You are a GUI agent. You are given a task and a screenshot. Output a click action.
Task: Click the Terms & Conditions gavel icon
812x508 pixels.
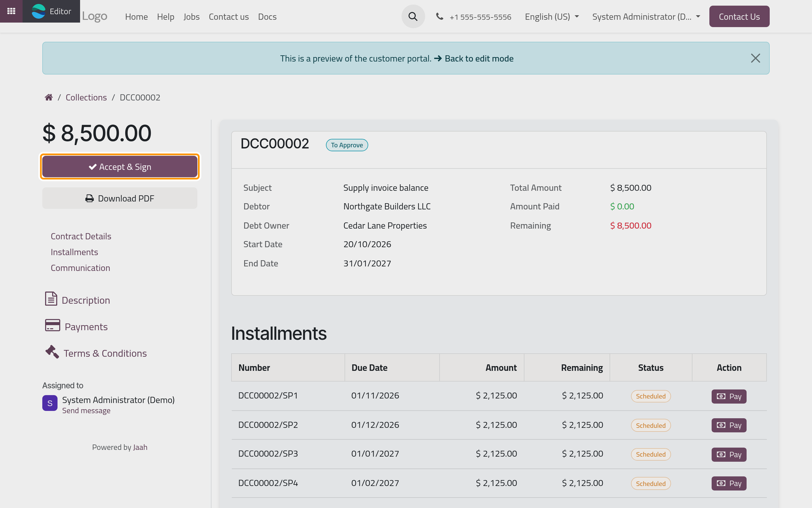tap(52, 352)
